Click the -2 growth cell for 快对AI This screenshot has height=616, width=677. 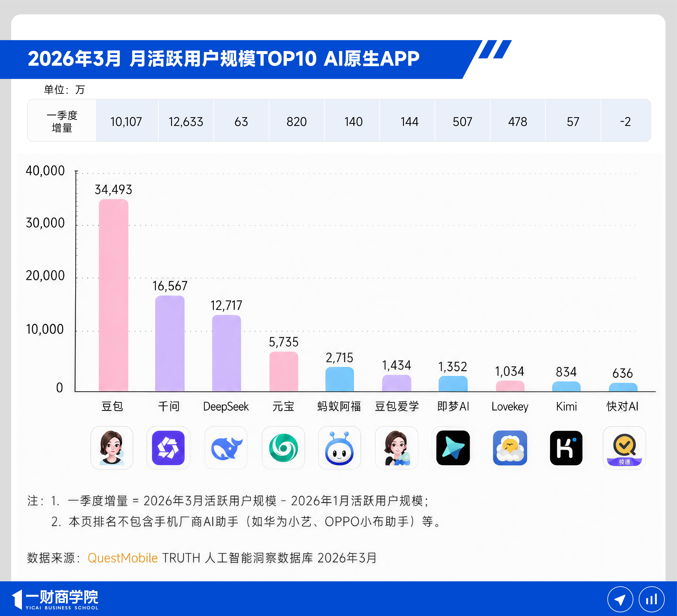[x=625, y=122]
